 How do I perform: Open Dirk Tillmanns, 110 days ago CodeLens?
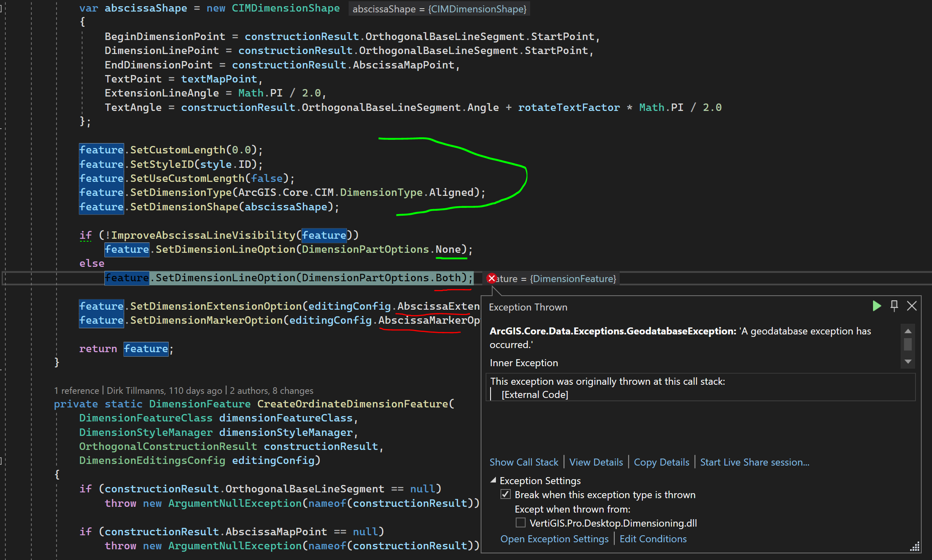pyautogui.click(x=164, y=391)
